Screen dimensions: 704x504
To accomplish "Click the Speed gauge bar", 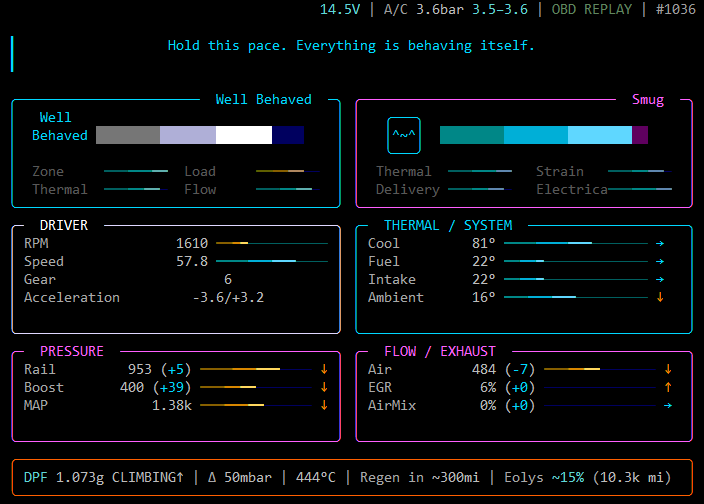I will 272,261.
